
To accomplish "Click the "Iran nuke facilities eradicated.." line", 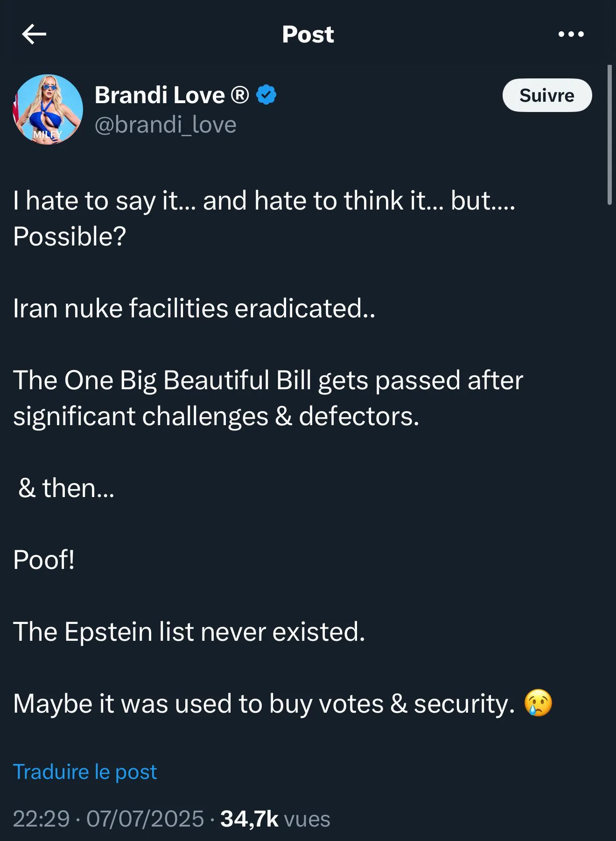I will (x=194, y=308).
